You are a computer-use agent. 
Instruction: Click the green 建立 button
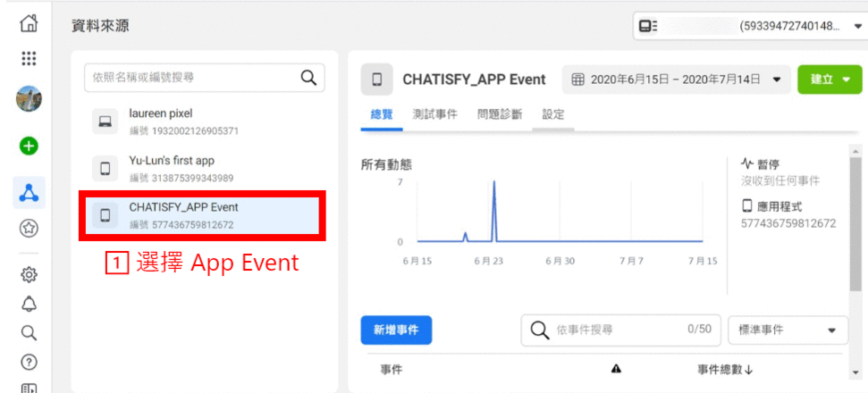829,79
